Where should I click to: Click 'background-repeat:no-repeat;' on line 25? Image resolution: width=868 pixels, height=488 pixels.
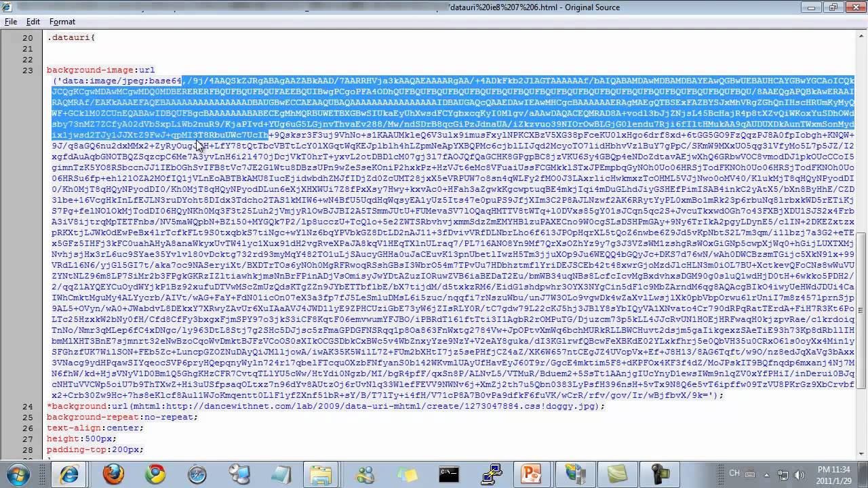[x=122, y=417]
